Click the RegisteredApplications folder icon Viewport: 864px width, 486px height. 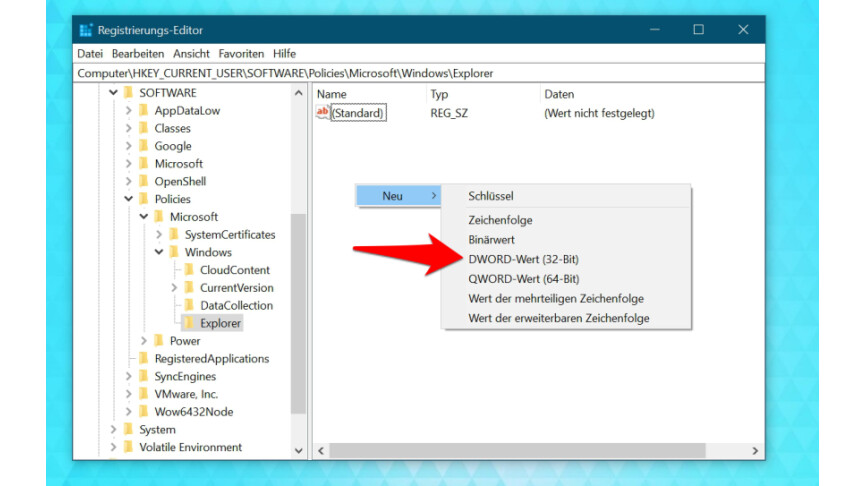pos(144,358)
